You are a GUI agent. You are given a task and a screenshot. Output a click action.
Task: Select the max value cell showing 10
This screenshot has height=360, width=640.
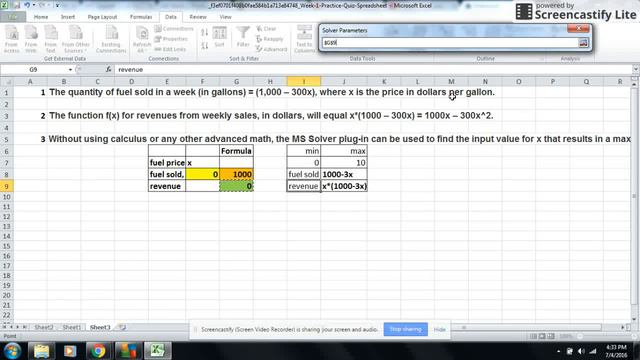click(x=344, y=163)
